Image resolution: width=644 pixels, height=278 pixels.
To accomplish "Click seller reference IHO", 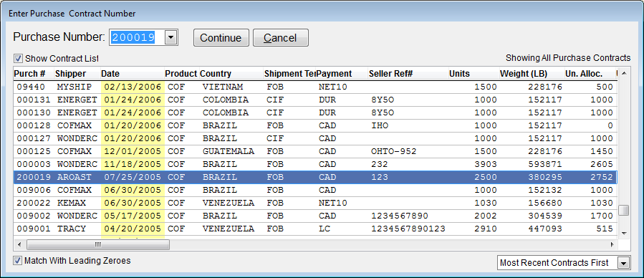I will 380,125.
